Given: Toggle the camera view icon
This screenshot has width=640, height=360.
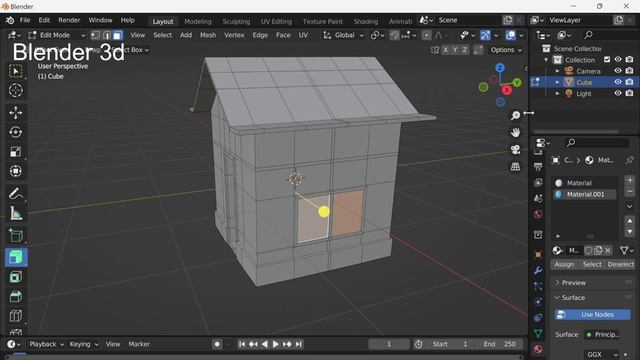Looking at the screenshot, I should [516, 149].
